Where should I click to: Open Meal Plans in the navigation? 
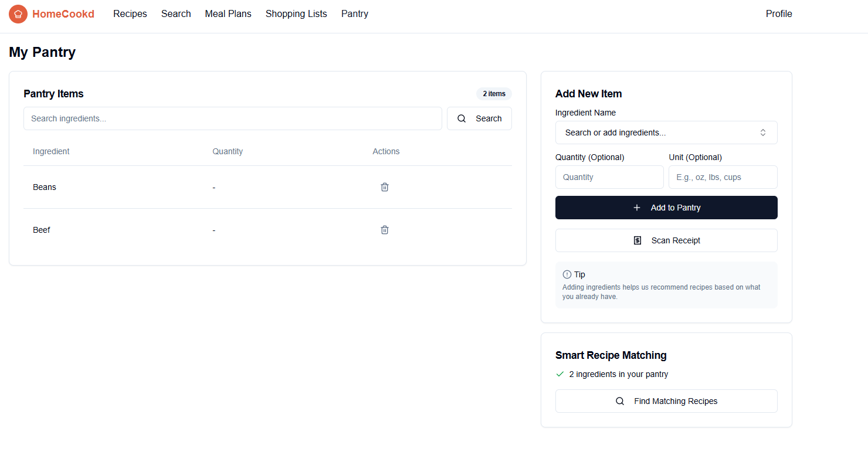click(x=228, y=14)
